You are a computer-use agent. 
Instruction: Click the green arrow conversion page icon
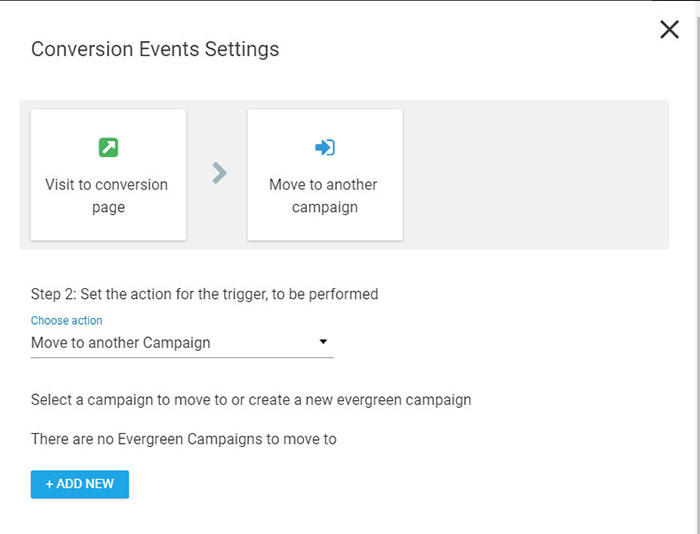click(x=108, y=148)
